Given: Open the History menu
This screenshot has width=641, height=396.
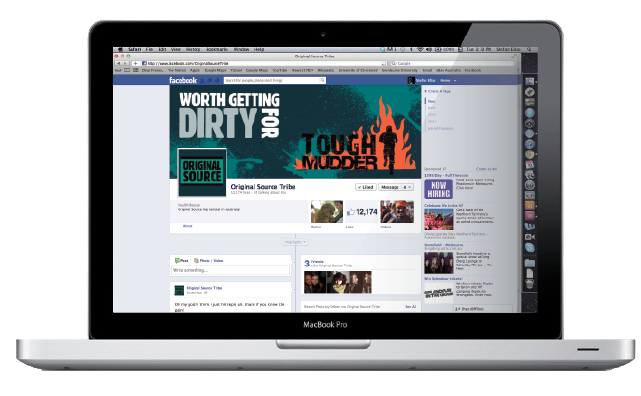Looking at the screenshot, I should pyautogui.click(x=193, y=49).
